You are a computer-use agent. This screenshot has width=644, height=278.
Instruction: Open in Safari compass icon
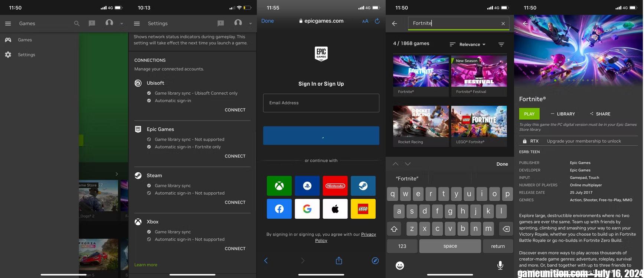375,261
